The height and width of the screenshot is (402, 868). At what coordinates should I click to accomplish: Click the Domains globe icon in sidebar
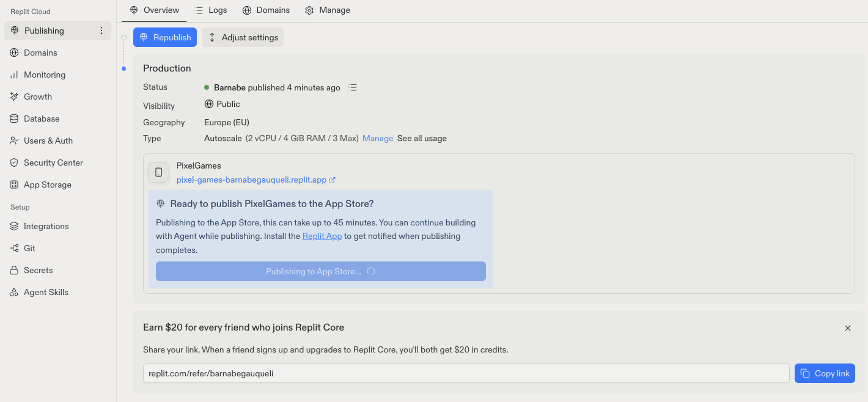pos(14,53)
